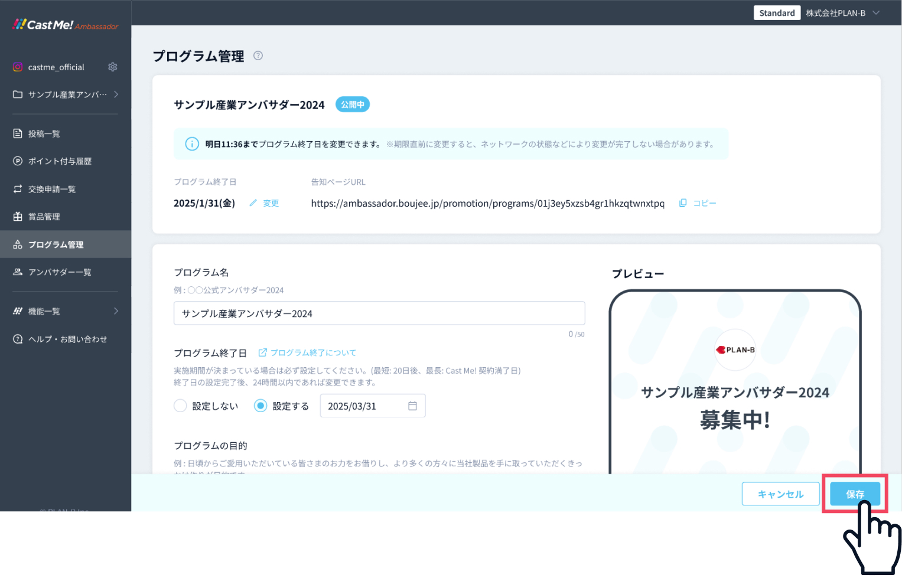
Task: Click the help icon beside プログラム管理 title
Action: [x=258, y=55]
